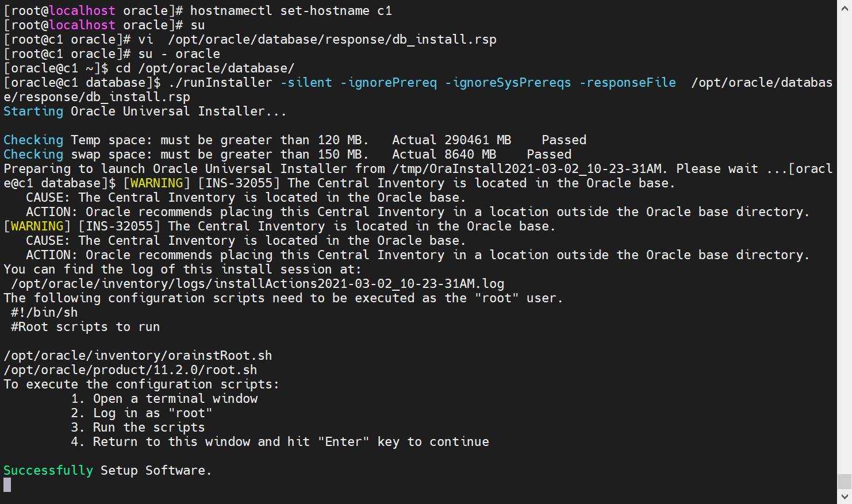
Task: Click the scrollbar up arrow
Action: pyautogui.click(x=845, y=9)
